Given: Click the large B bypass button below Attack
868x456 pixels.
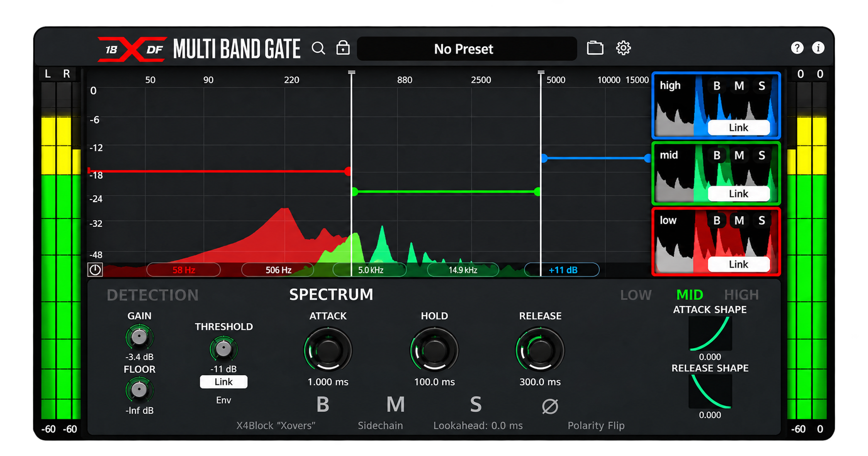Looking at the screenshot, I should (323, 405).
